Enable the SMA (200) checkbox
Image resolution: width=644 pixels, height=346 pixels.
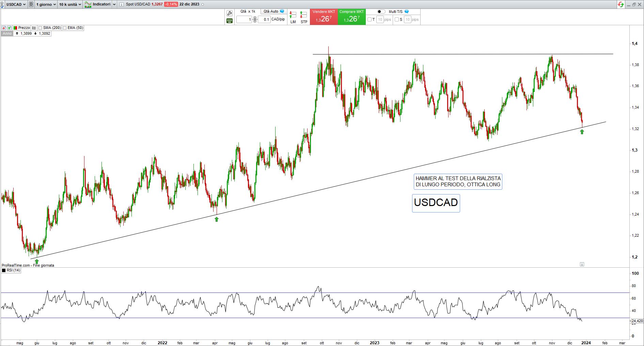point(41,28)
